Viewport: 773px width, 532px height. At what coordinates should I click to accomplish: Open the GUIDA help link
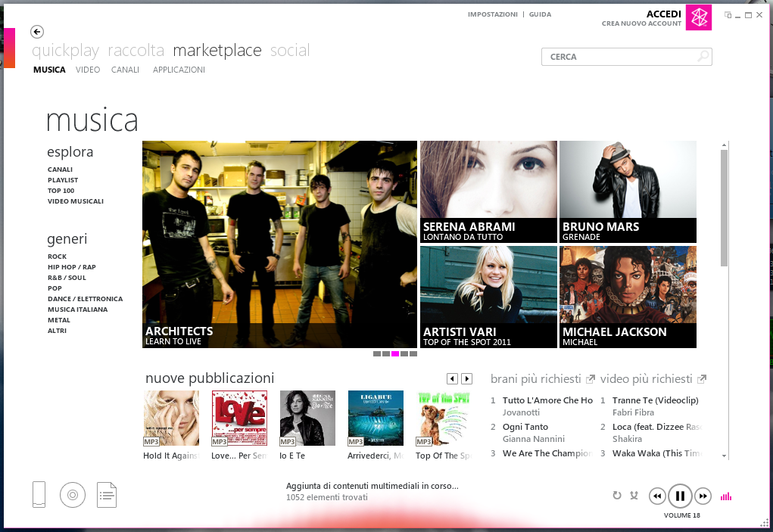pos(541,14)
